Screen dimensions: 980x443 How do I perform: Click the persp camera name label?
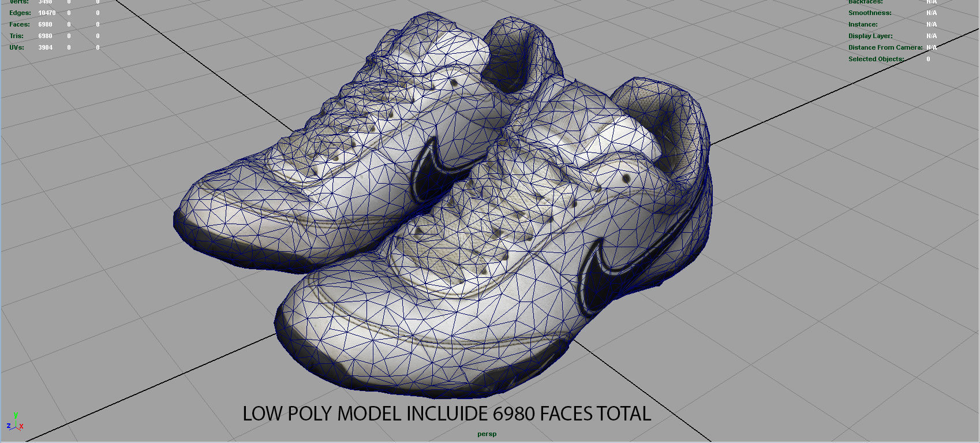(x=487, y=434)
